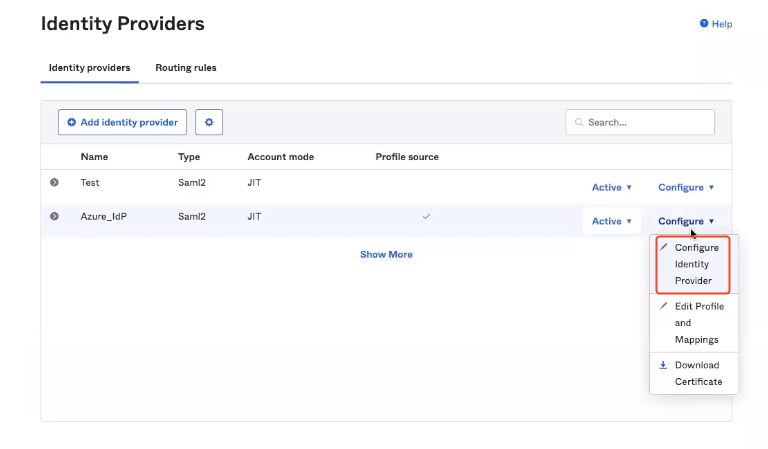Image resolution: width=768 pixels, height=449 pixels.
Task: Click the magnifier icon in search box
Action: pos(578,123)
